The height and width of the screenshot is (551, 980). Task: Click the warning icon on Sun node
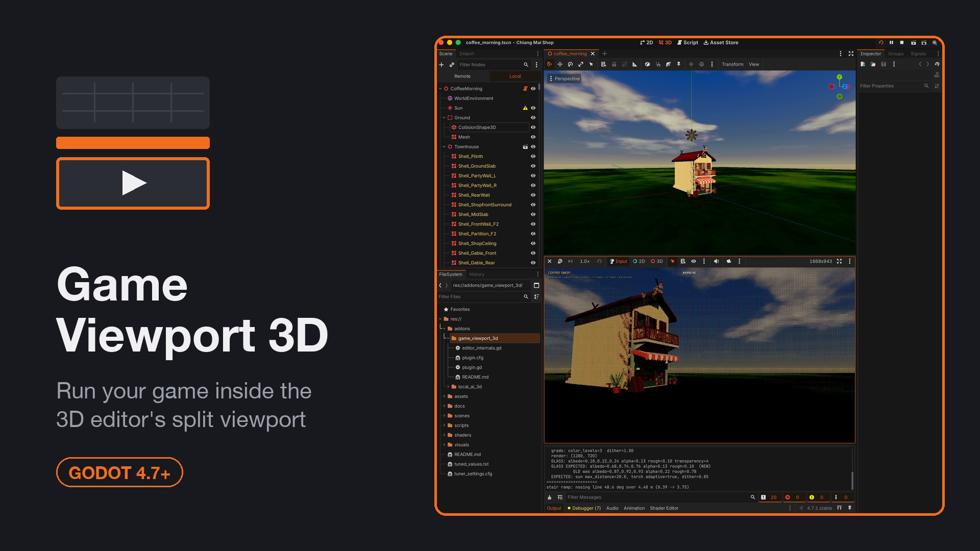click(x=525, y=108)
